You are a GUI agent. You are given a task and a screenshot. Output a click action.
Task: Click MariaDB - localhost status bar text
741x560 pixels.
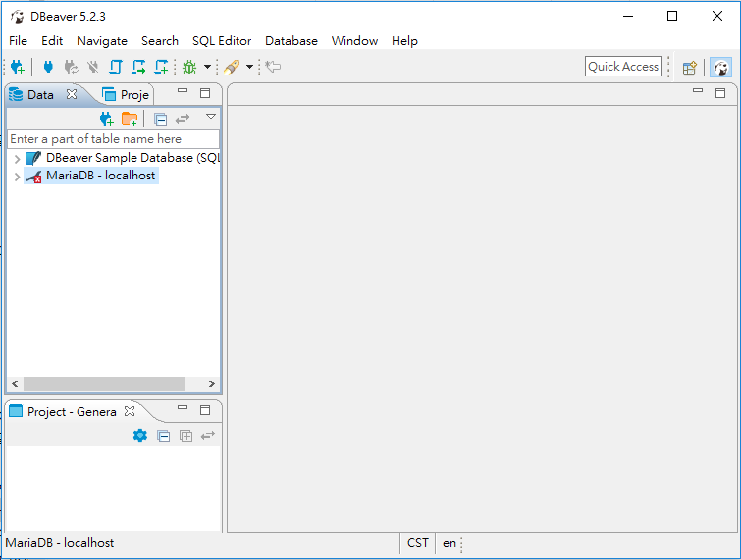(60, 543)
